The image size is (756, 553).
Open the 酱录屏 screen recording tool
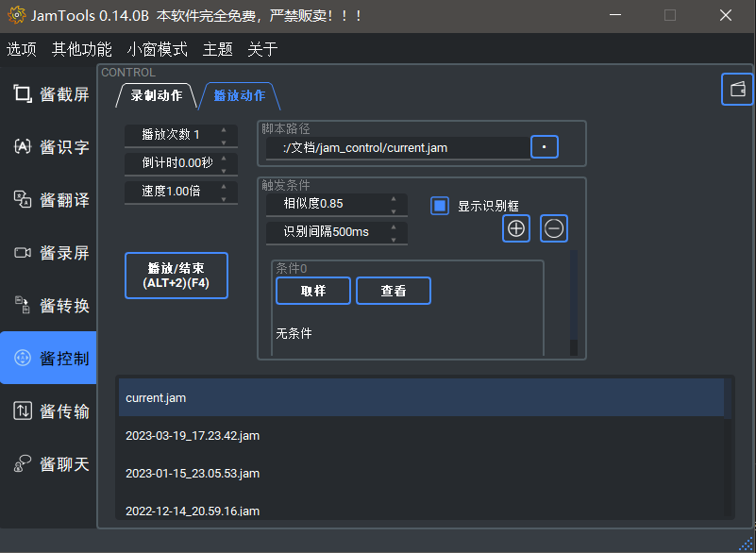click(48, 253)
